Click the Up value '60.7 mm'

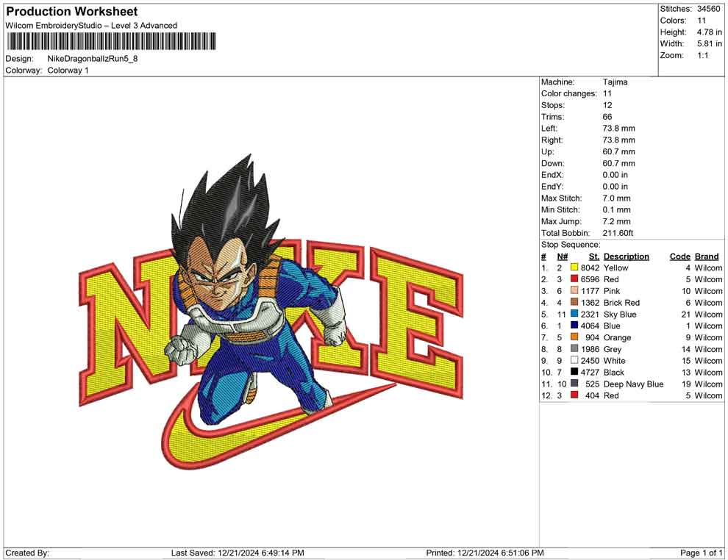point(619,151)
